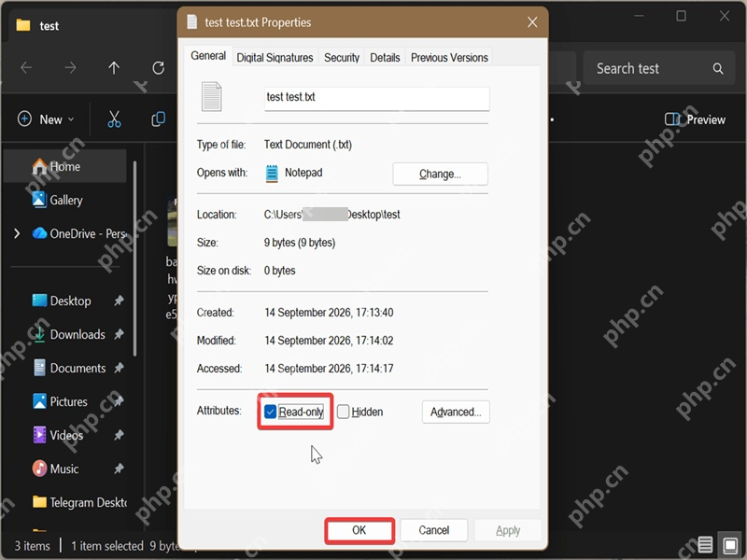Click the Modified date 17:14:02 value
Viewport: 747px width, 560px height.
[x=329, y=341]
